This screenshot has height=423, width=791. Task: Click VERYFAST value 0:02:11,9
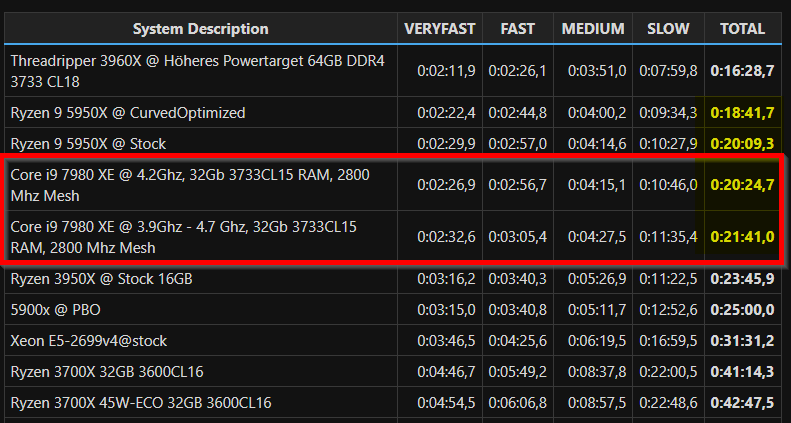(446, 71)
